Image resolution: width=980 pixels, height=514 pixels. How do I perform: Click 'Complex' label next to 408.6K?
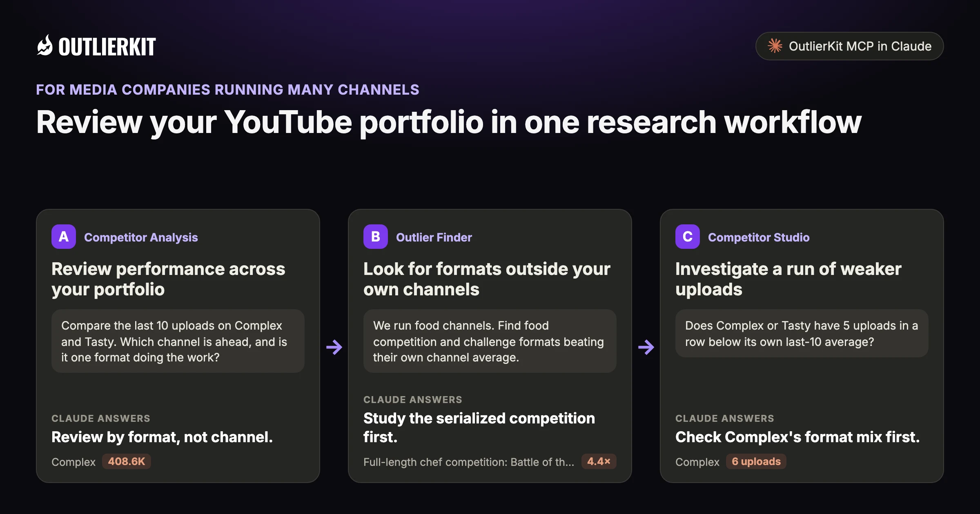tap(73, 462)
